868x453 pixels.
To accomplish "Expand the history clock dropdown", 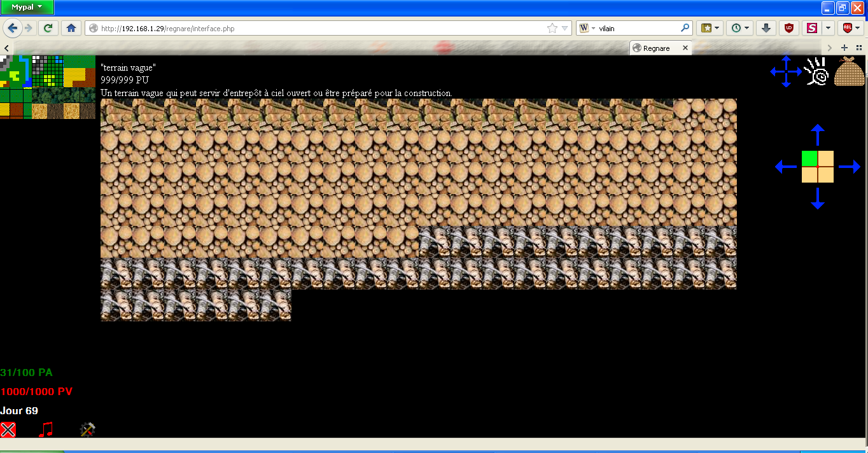I will pos(741,28).
